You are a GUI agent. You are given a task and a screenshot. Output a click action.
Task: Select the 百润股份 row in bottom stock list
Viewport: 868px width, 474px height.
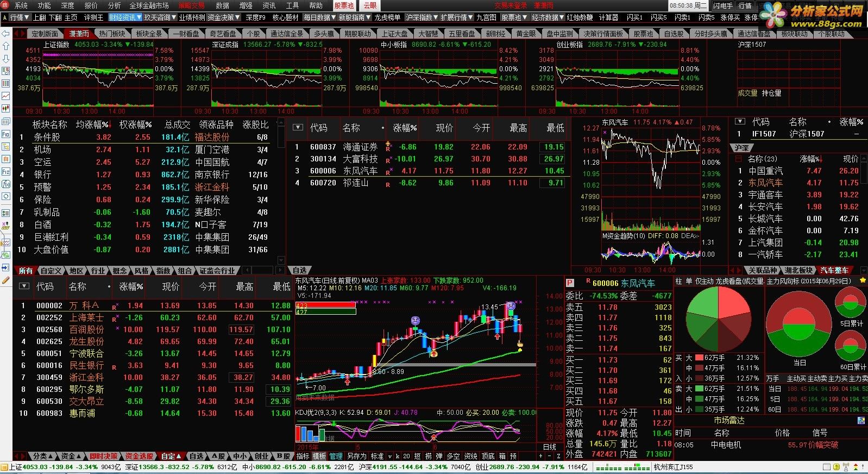[x=153, y=329]
